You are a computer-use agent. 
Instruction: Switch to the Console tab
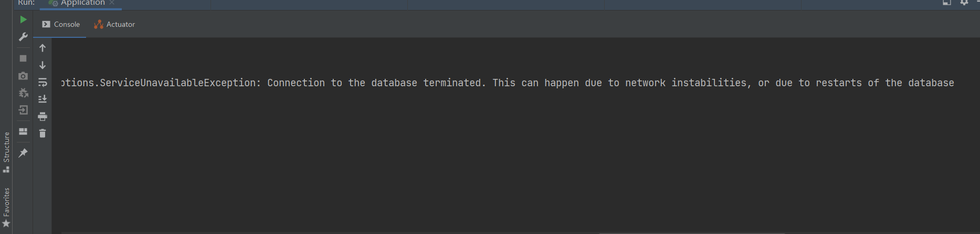pyautogui.click(x=61, y=24)
